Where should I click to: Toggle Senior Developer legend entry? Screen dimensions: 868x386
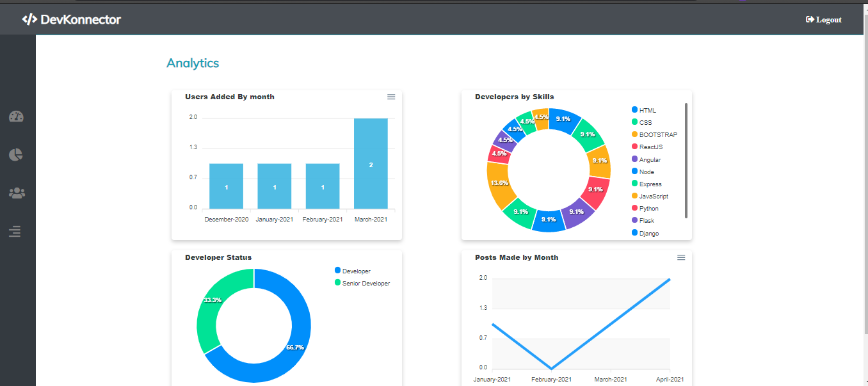pos(362,283)
